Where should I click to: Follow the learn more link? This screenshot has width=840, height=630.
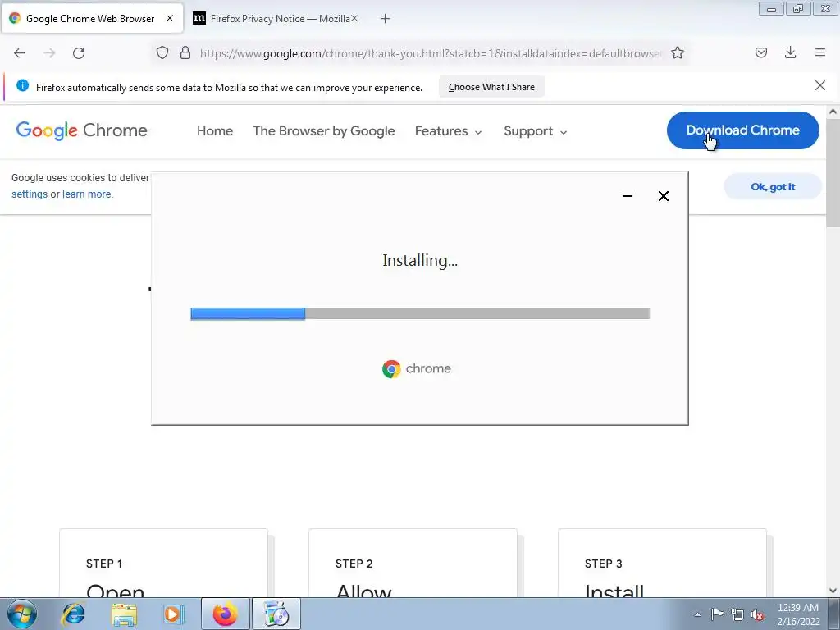point(87,194)
